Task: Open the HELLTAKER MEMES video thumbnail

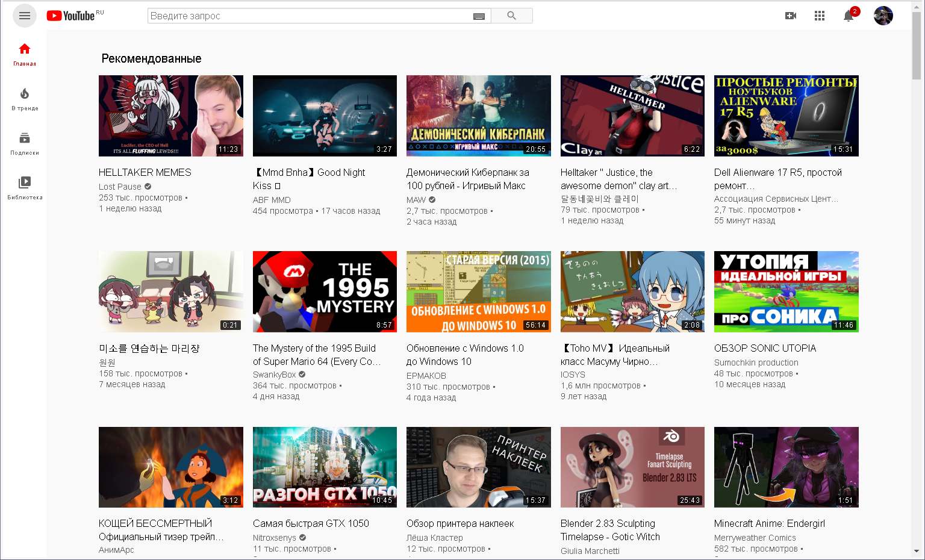Action: point(171,116)
